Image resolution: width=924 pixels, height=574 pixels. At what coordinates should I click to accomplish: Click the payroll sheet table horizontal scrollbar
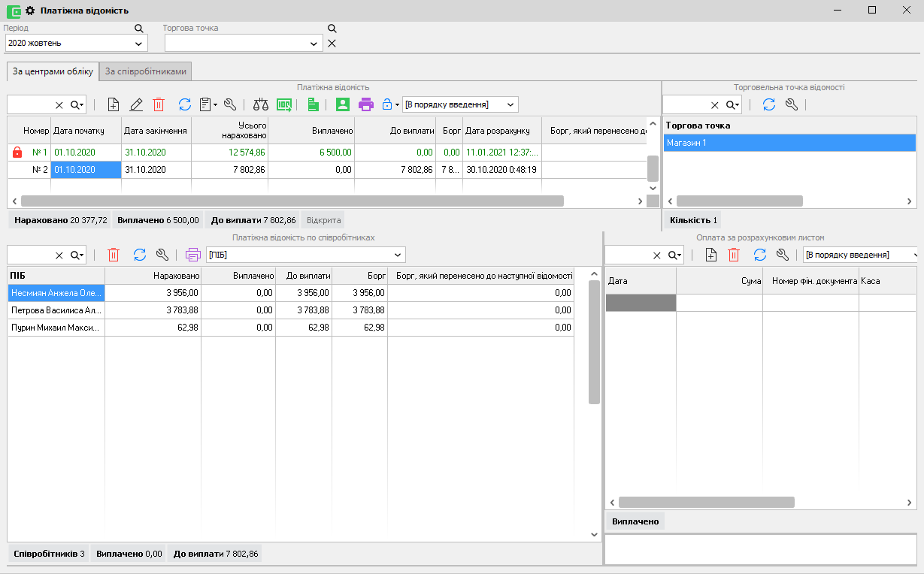[292, 201]
